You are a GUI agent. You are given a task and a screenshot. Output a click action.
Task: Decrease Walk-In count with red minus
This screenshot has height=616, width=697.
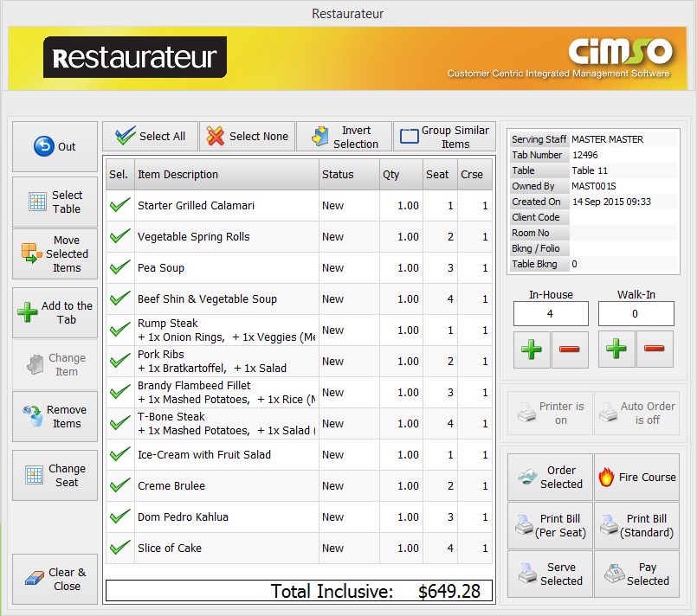pos(655,350)
